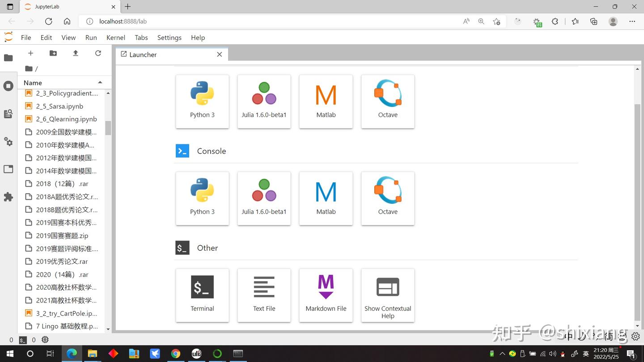The image size is (644, 362).
Task: Open a Python 3 console under Console
Action: pos(202,198)
